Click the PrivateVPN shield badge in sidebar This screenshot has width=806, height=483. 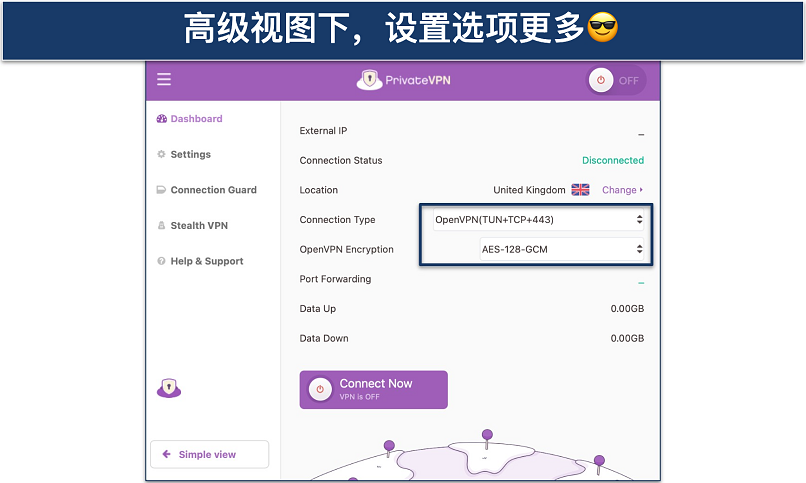(169, 389)
